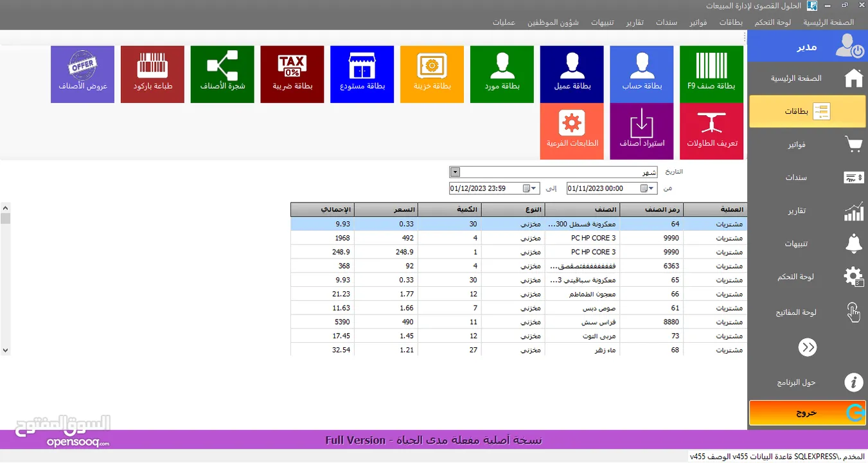Open the لوحة التحكم menu bar item

click(x=773, y=22)
